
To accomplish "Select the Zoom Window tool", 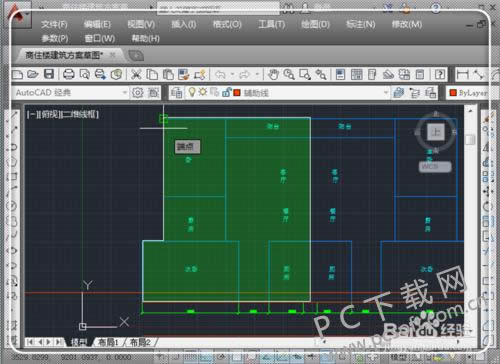I will point(305,74).
